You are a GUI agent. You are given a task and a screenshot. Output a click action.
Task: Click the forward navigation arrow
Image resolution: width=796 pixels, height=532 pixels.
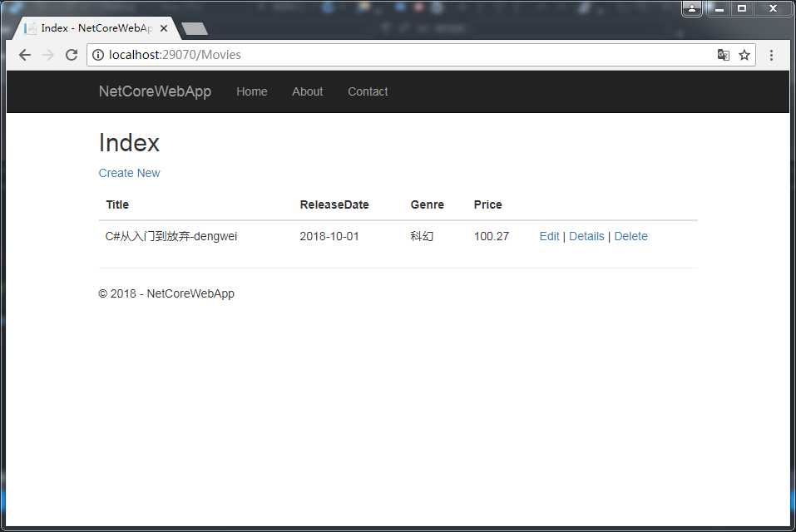coord(48,55)
